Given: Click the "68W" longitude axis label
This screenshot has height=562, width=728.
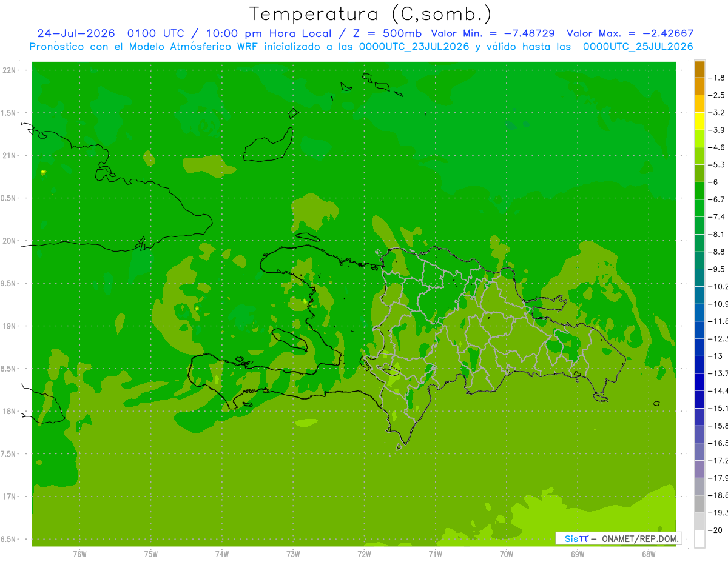Looking at the screenshot, I should tap(649, 553).
